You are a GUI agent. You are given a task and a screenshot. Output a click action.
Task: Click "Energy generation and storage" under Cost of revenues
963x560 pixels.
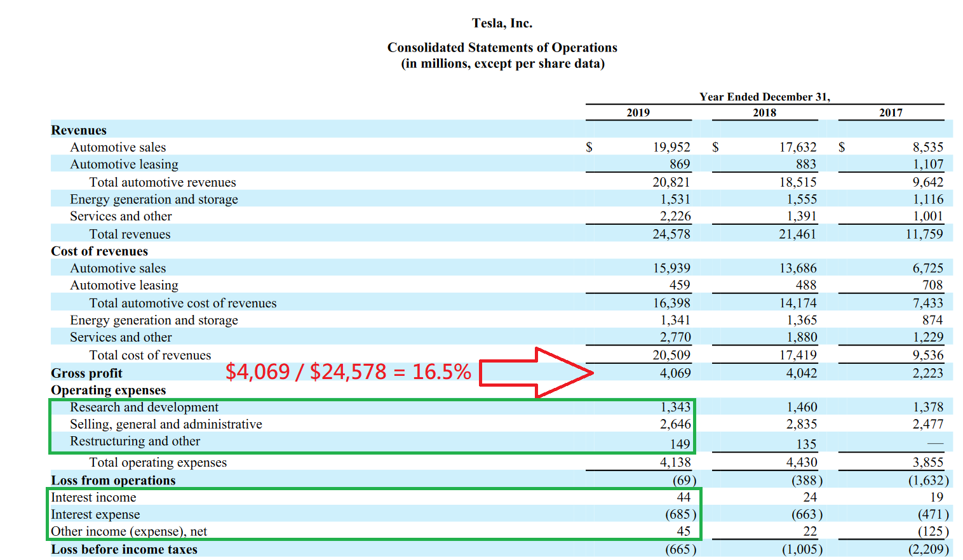(x=154, y=321)
